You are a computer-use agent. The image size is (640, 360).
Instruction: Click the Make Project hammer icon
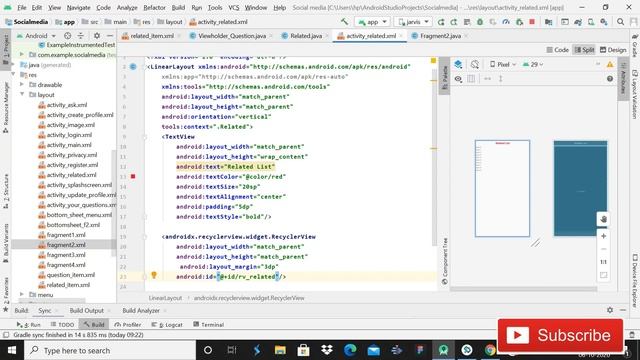pyautogui.click(x=344, y=22)
